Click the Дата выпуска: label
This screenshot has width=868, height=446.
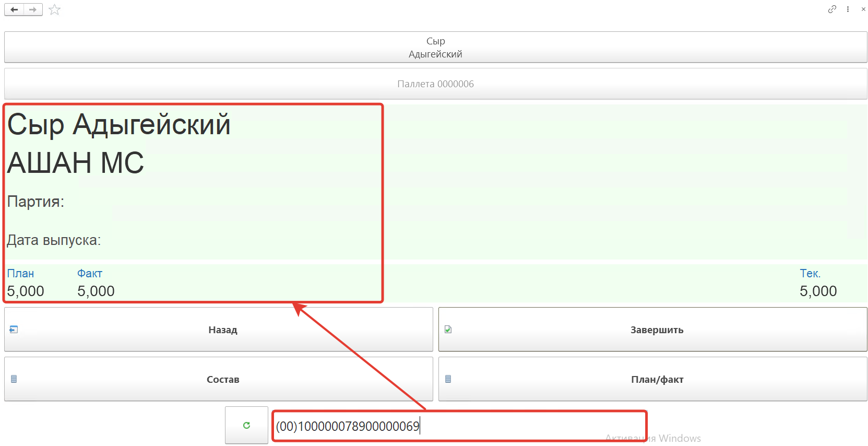[54, 240]
